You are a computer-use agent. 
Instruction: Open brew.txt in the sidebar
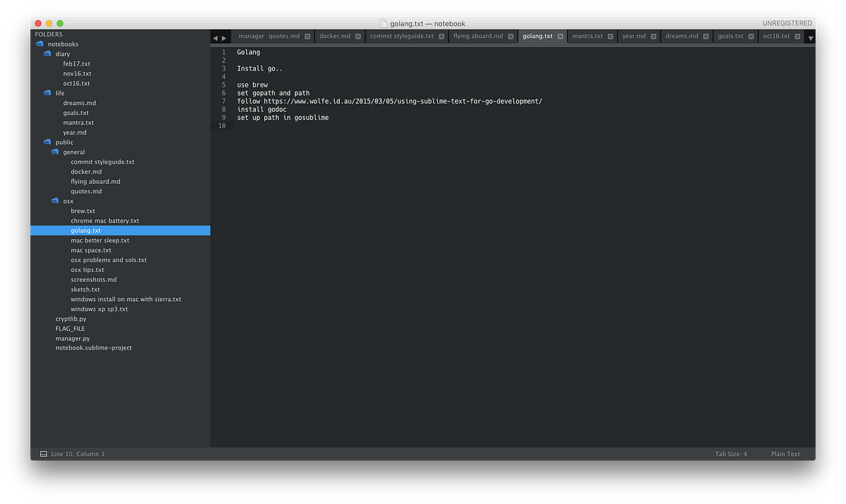(x=82, y=211)
